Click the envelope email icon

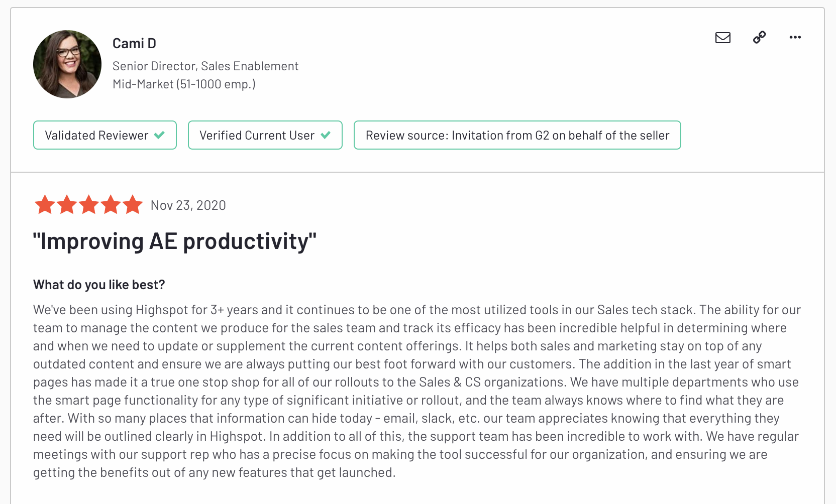click(722, 38)
